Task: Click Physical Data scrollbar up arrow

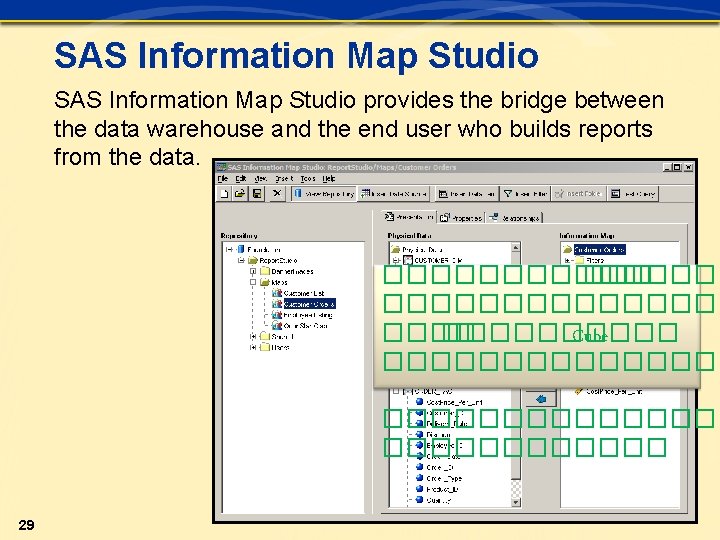Action: point(516,248)
